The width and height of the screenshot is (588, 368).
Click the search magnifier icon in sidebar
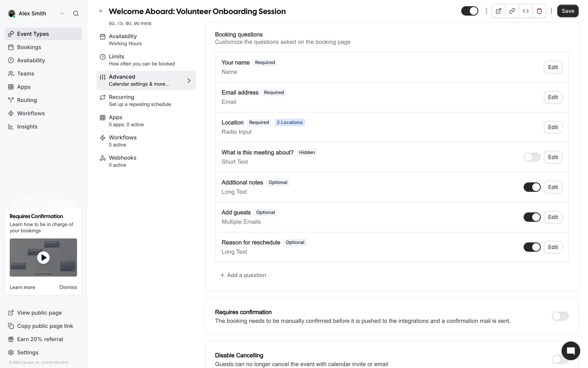(76, 13)
